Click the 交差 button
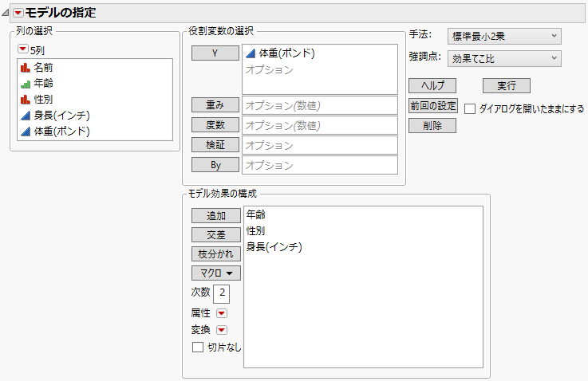Image resolution: width=588 pixels, height=381 pixels. point(216,235)
